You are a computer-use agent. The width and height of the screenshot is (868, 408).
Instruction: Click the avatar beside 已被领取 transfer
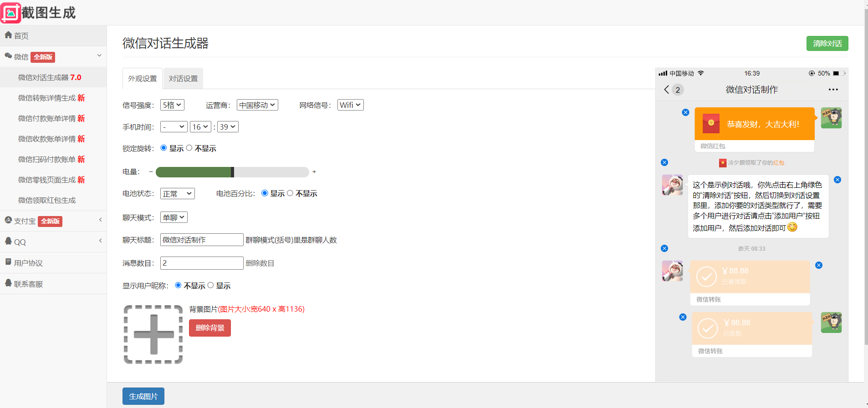pos(672,271)
